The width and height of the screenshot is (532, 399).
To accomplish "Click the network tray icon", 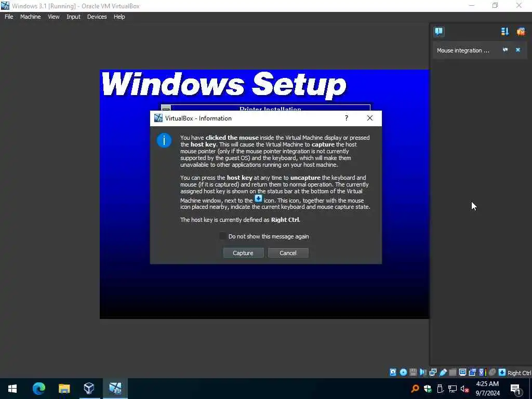I will [x=453, y=389].
